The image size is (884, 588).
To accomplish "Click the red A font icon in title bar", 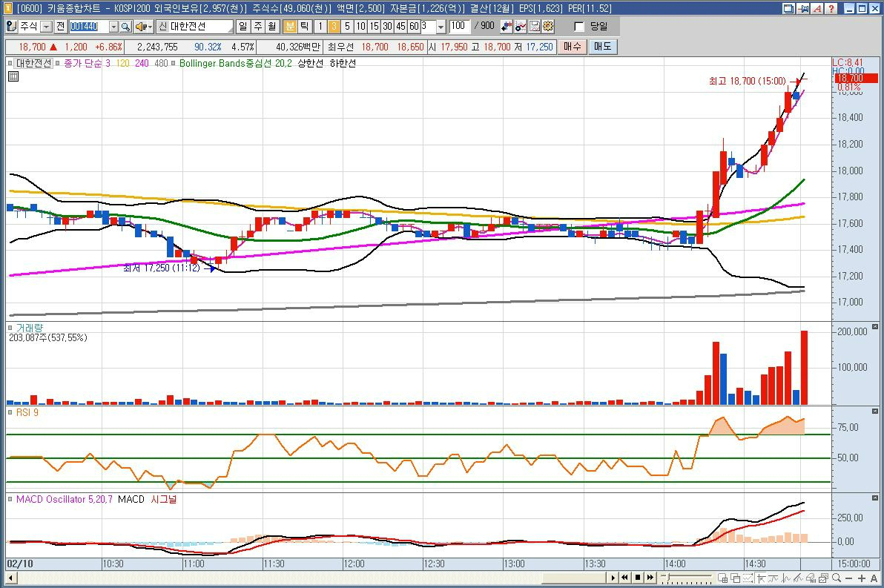I will [x=817, y=8].
